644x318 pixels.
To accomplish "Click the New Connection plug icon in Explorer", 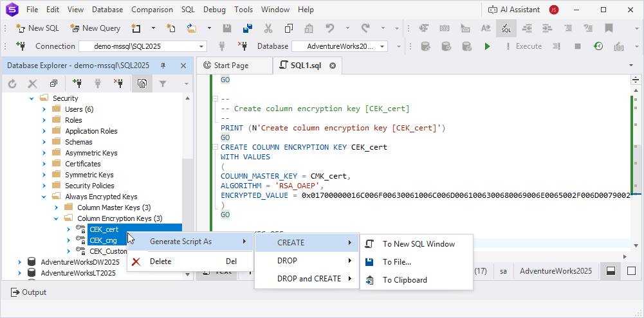I will point(77,84).
